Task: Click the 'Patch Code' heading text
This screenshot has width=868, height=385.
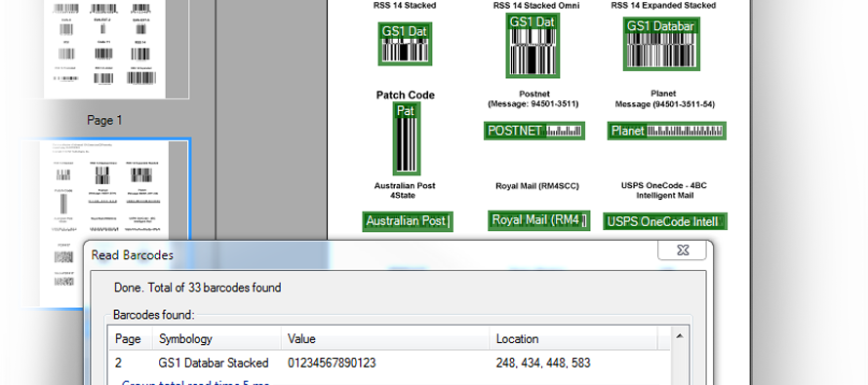Action: coord(405,96)
